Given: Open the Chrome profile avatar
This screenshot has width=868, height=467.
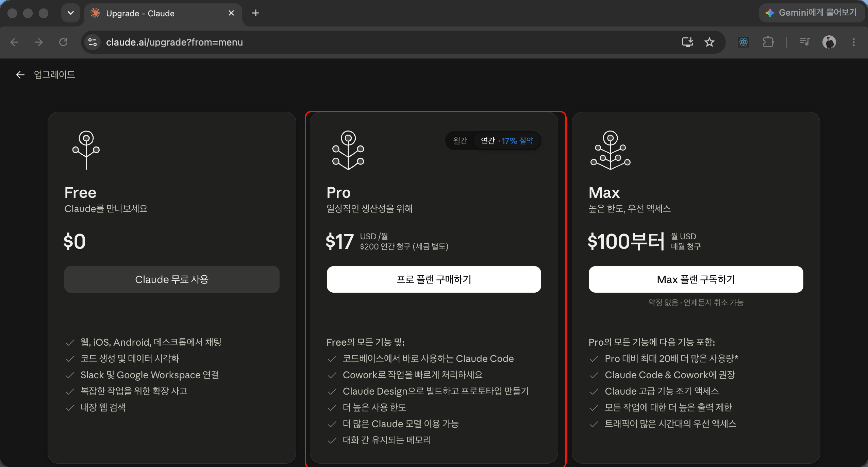Looking at the screenshot, I should (829, 42).
